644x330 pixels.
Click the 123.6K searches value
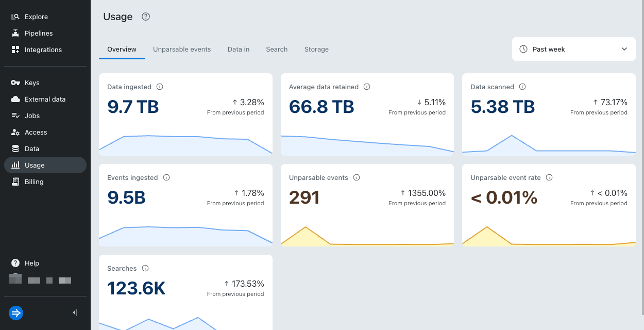pos(137,288)
